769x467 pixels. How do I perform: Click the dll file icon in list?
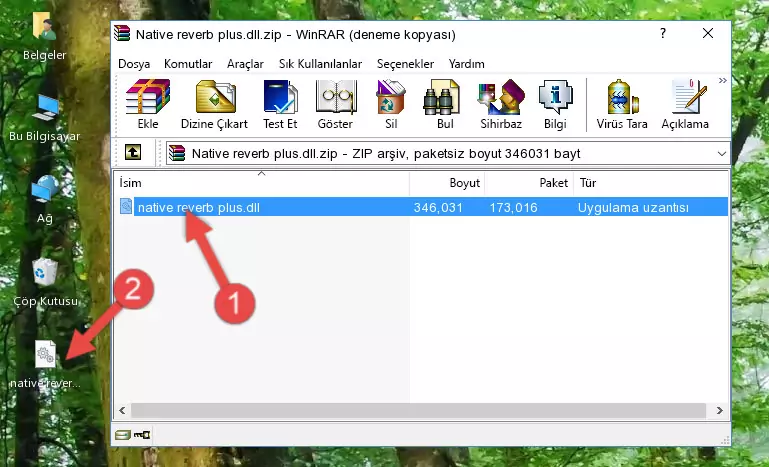coord(126,207)
